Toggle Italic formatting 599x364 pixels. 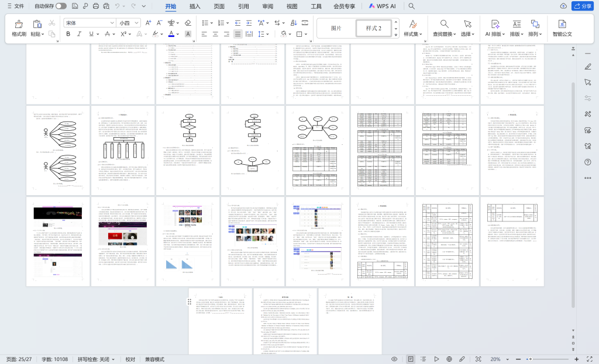tap(79, 34)
